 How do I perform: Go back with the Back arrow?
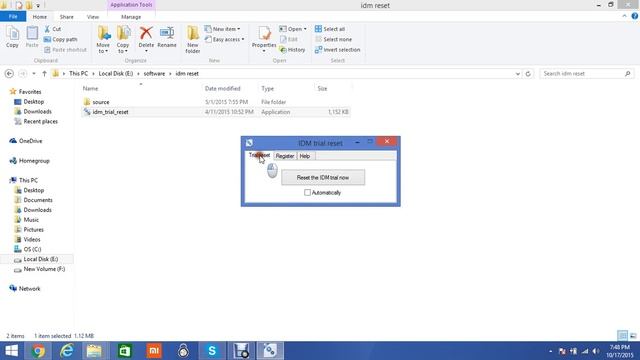click(9, 73)
